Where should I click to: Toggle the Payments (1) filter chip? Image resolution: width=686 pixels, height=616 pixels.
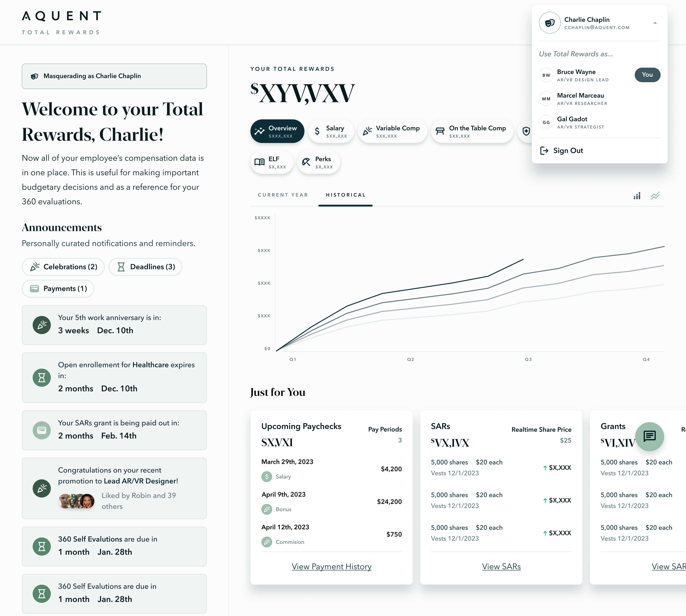58,288
